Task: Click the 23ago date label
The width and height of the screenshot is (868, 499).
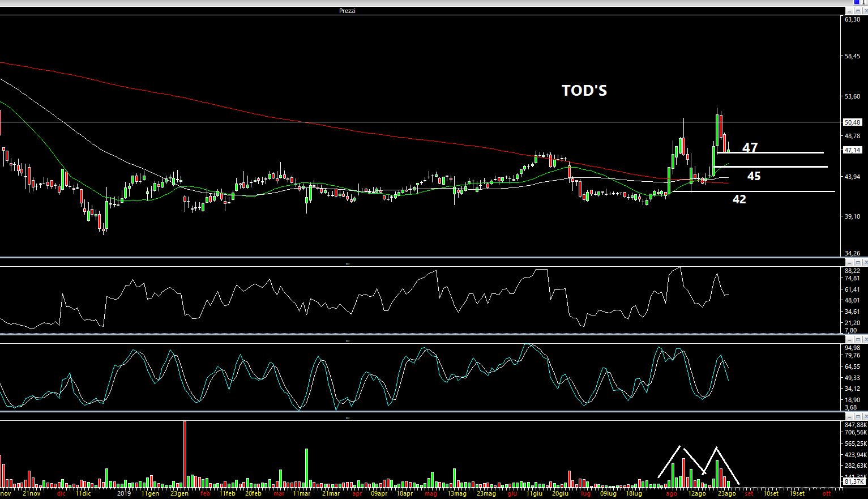Action: tap(728, 494)
